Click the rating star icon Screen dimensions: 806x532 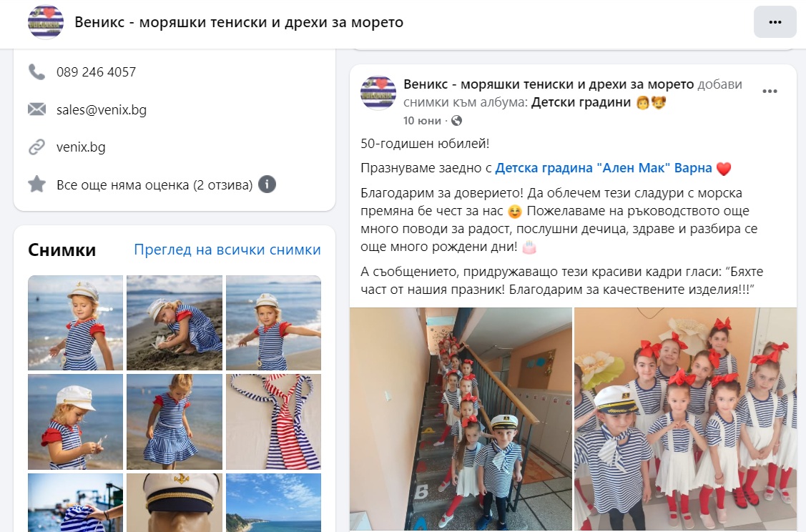click(36, 184)
